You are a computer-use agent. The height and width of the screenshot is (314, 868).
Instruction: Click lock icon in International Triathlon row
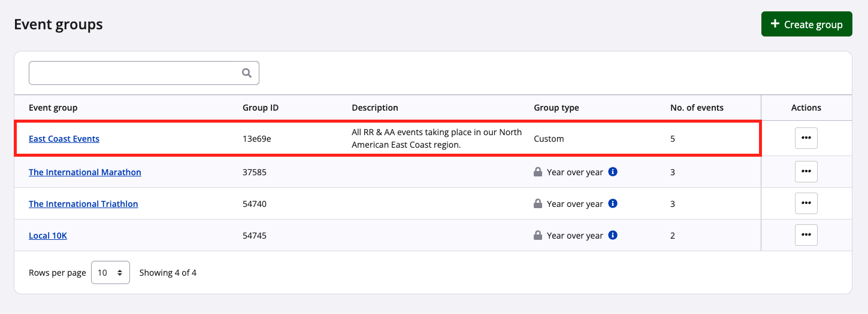[538, 203]
